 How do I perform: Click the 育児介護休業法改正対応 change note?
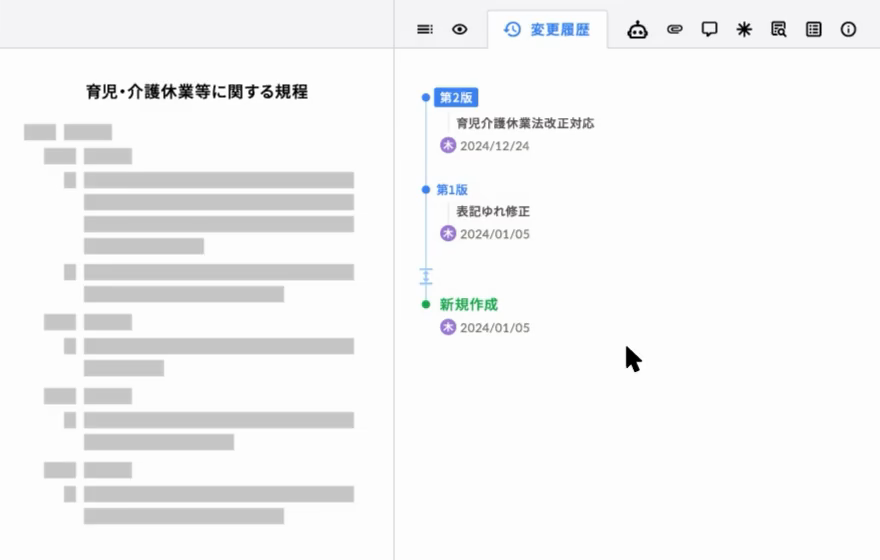(x=525, y=123)
